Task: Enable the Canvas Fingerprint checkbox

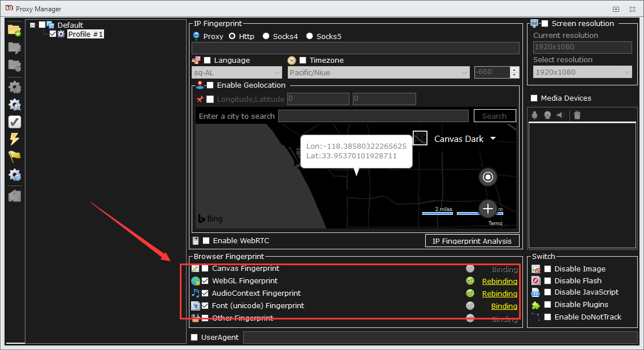Action: coord(205,269)
